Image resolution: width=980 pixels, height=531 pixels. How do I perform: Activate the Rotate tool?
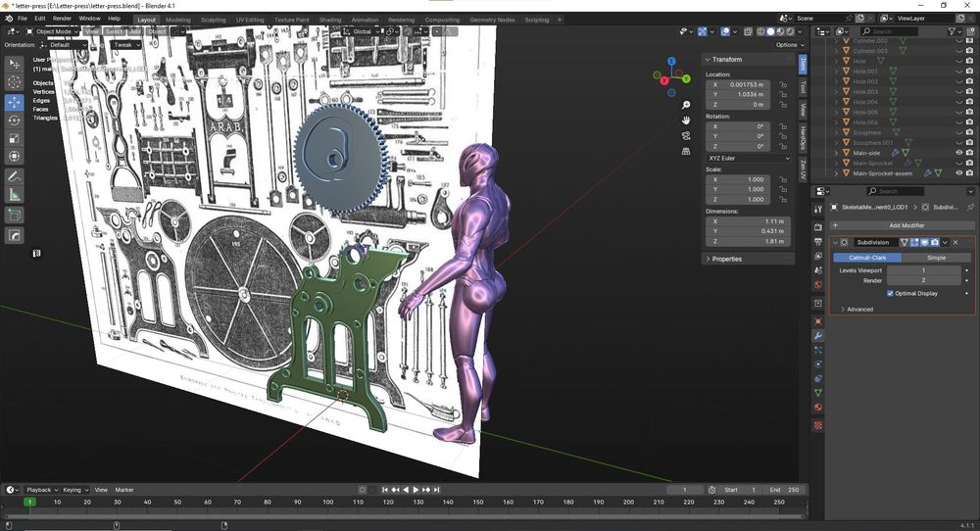click(15, 121)
